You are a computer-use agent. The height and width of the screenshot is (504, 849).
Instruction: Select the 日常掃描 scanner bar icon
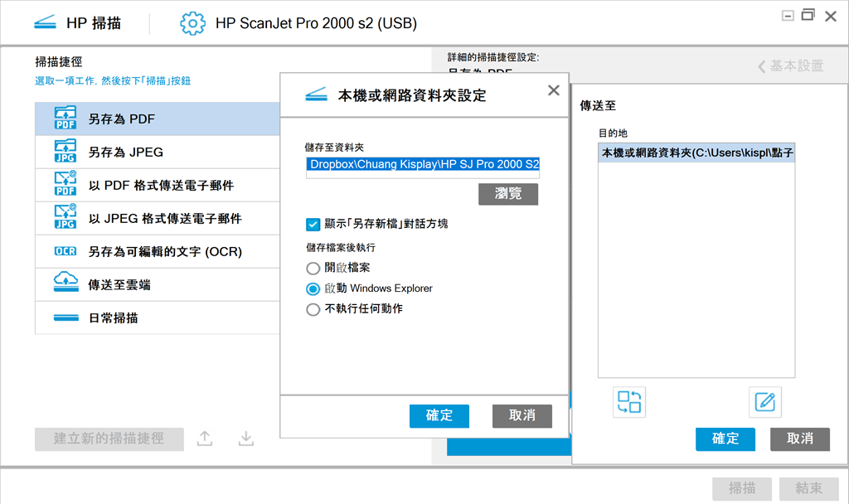pyautogui.click(x=66, y=317)
